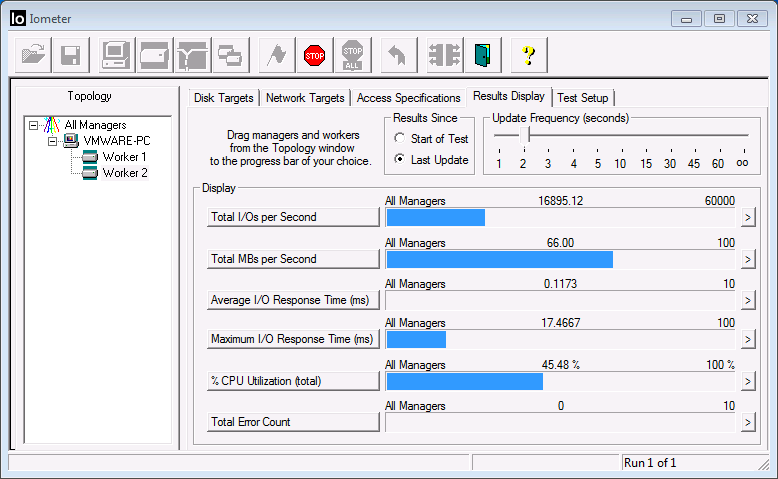Open the arrow next to % CPU Utilization bar

click(x=746, y=381)
